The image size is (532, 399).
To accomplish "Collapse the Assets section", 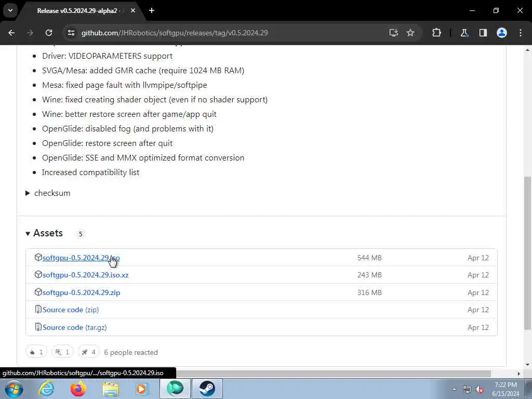I will click(x=44, y=233).
